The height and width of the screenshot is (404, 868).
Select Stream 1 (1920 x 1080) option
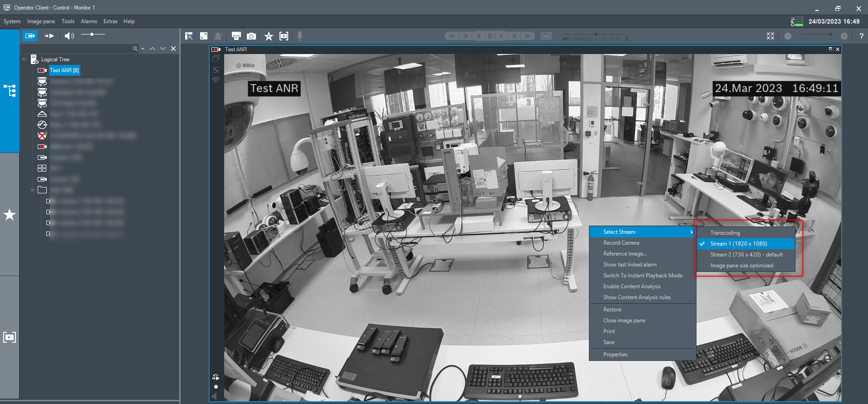click(738, 244)
